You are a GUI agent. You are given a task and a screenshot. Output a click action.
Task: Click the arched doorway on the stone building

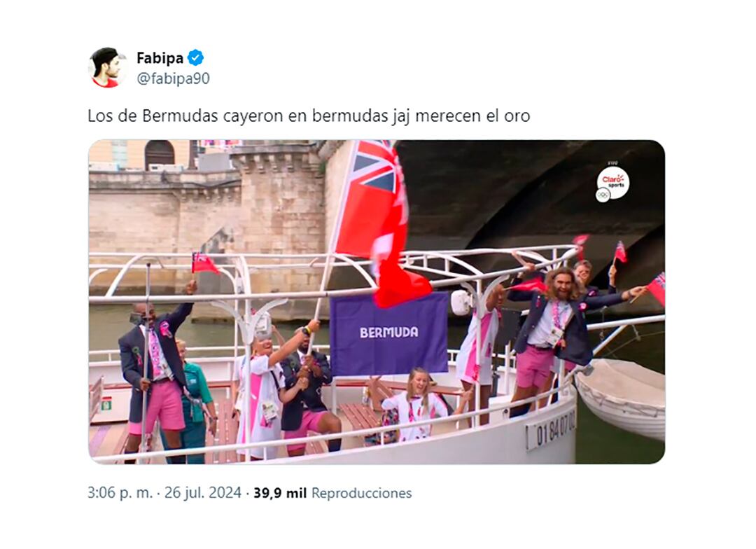point(160,154)
